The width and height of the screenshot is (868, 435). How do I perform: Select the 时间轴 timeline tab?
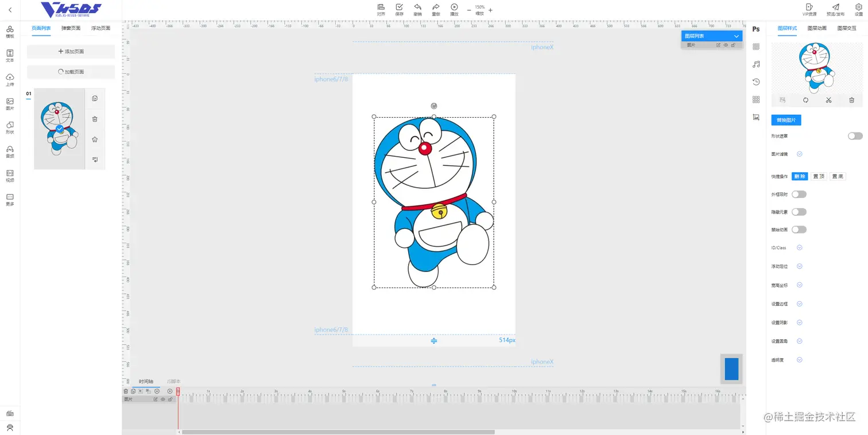coord(146,382)
